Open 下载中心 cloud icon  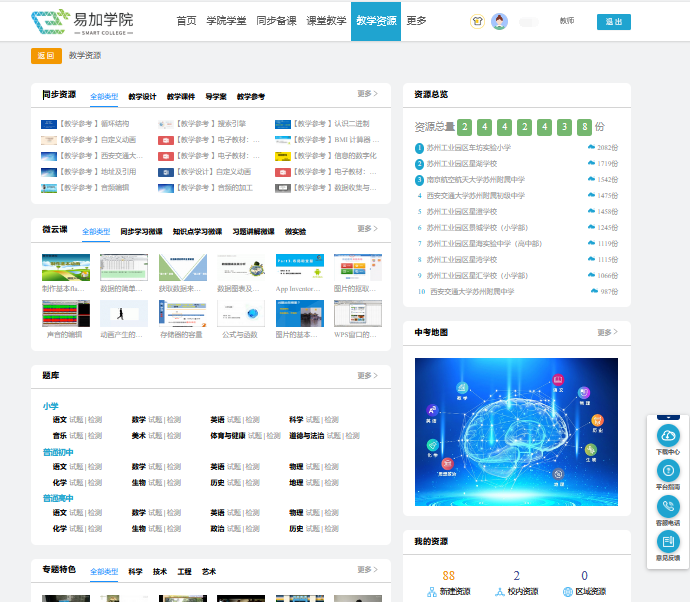click(668, 435)
